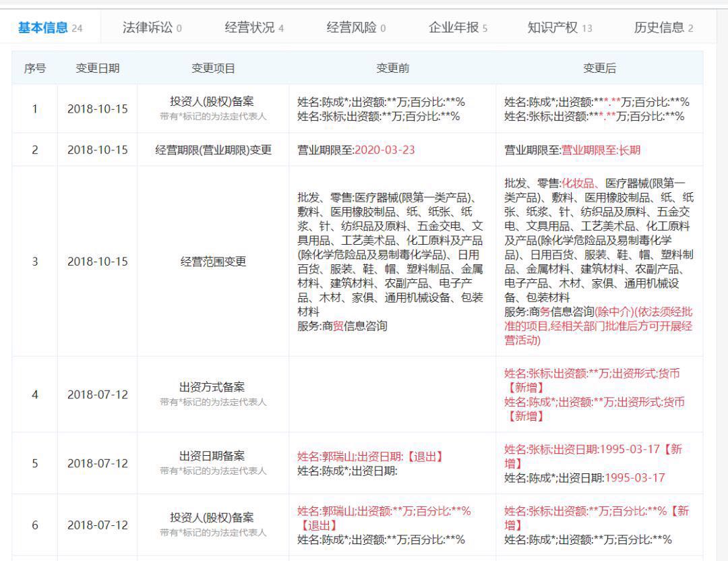Click the red 化妆品 text in 变更后
This screenshot has width=728, height=561.
point(578,183)
